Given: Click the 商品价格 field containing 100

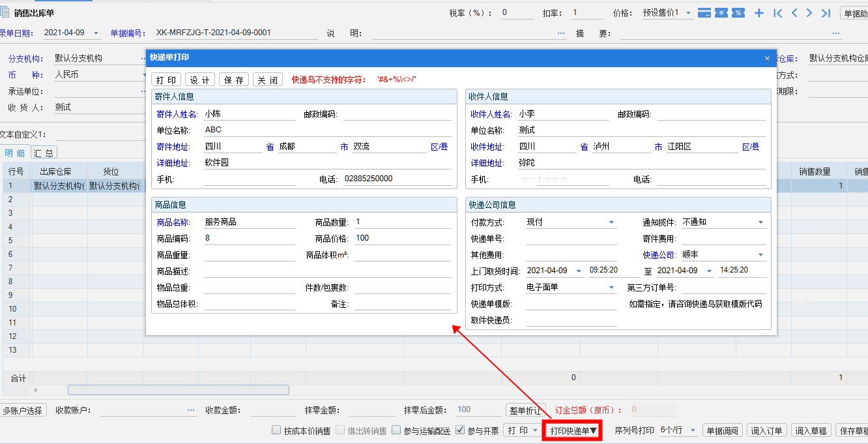Looking at the screenshot, I should pyautogui.click(x=402, y=239).
